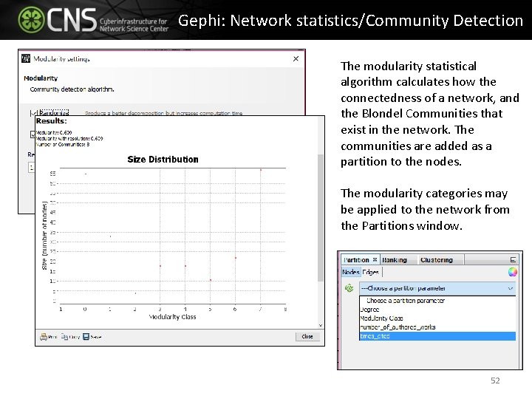
Task: Click the Gephi icon in Modularity settings title
Action: coord(26,58)
